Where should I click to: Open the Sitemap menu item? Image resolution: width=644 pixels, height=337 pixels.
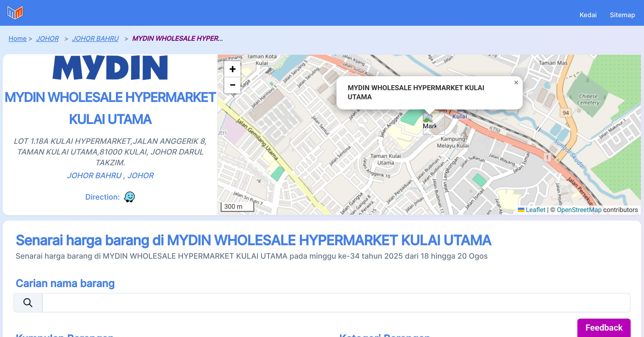pos(622,15)
